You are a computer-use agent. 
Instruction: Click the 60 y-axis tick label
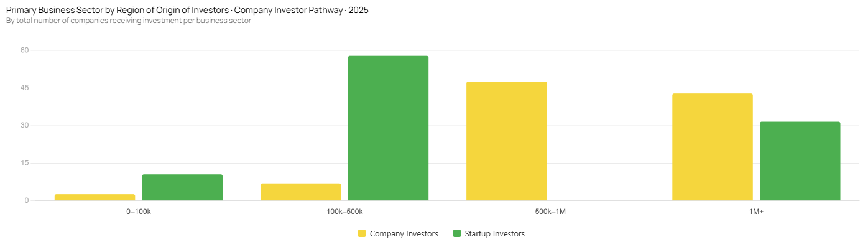click(25, 50)
